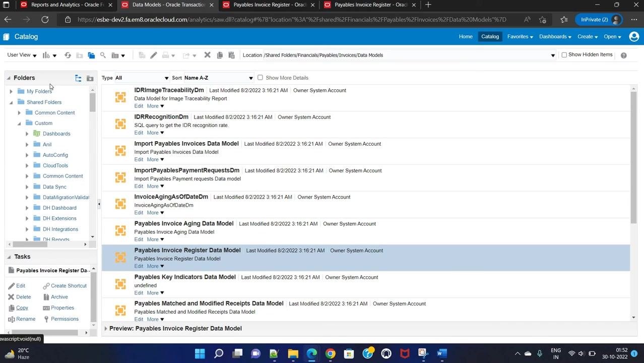Image resolution: width=644 pixels, height=363 pixels.
Task: Click data model icon for IDRImageTraceabilityDm
Action: (x=120, y=97)
